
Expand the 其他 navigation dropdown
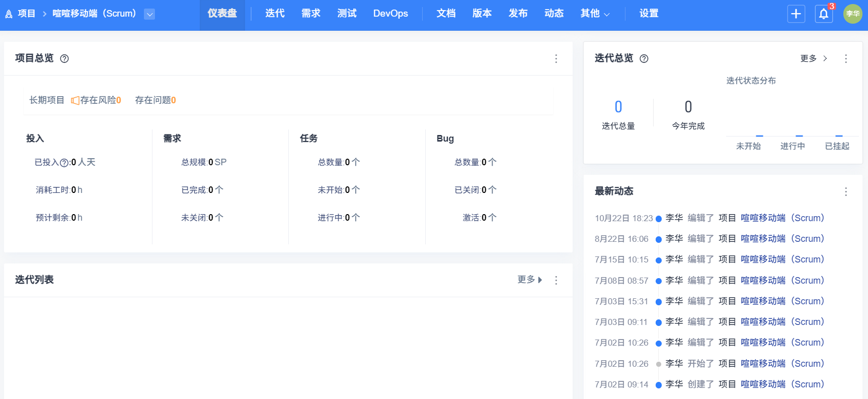[595, 14]
